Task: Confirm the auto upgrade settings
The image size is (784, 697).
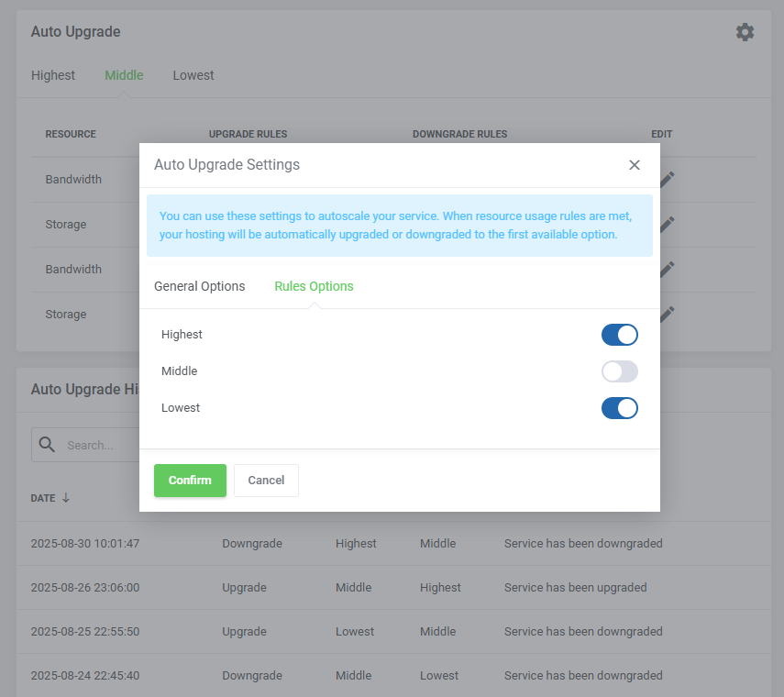Action: coord(190,480)
